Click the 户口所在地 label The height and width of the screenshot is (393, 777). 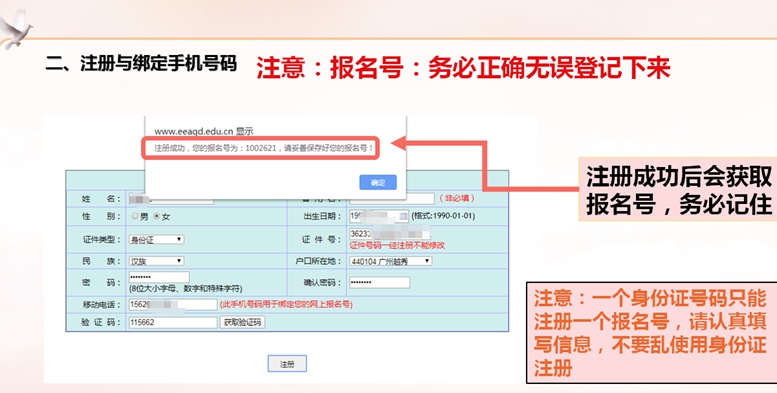tap(319, 261)
